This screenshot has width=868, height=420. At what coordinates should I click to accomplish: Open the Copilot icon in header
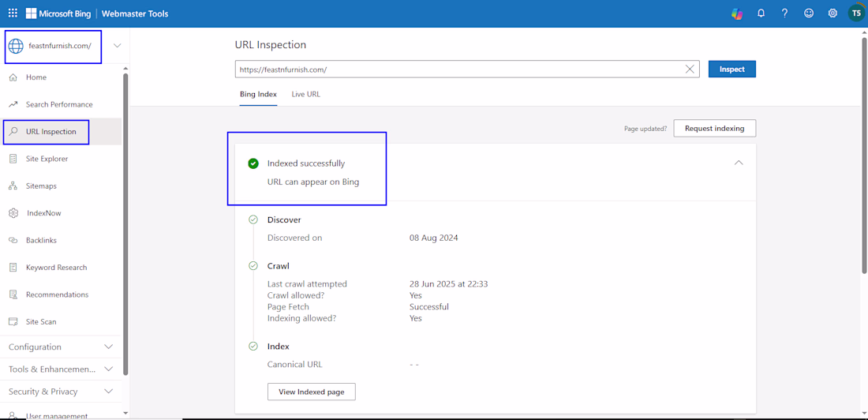737,13
